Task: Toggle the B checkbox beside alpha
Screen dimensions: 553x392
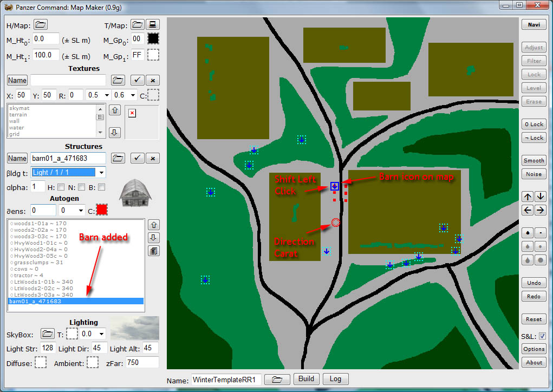Action: pos(102,187)
